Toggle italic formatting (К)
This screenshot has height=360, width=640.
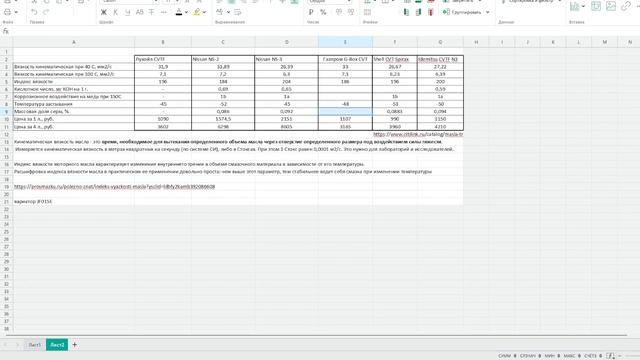116,13
